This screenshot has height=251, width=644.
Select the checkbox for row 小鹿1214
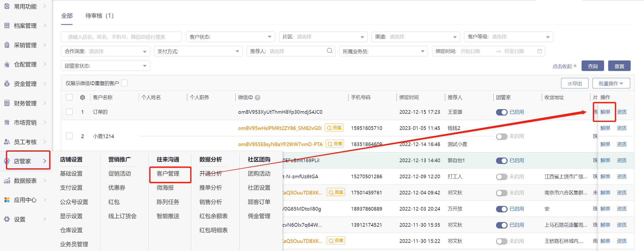pyautogui.click(x=69, y=136)
